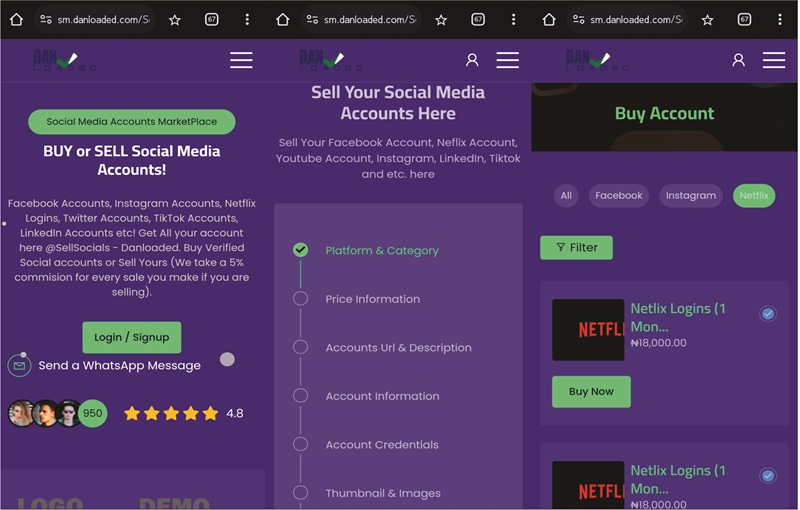This screenshot has height=510, width=800.
Task: Click the middle panel address bar URL
Action: click(370, 19)
